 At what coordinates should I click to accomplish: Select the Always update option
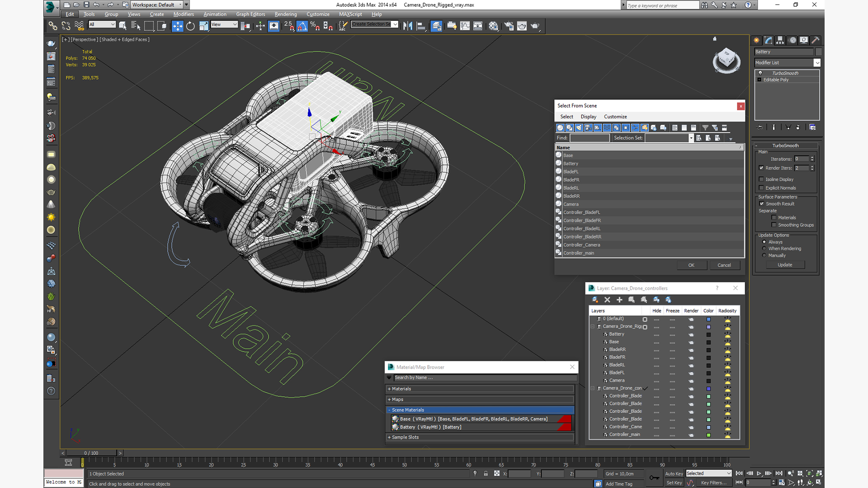764,242
